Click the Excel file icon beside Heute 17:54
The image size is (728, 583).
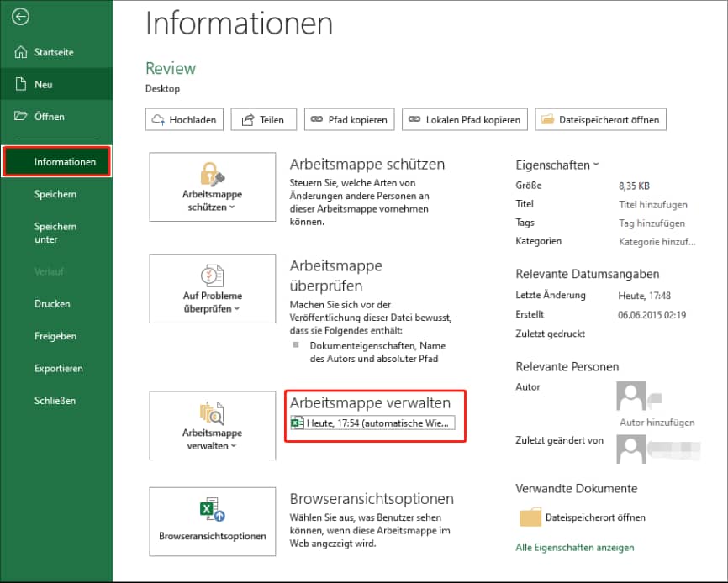(297, 423)
